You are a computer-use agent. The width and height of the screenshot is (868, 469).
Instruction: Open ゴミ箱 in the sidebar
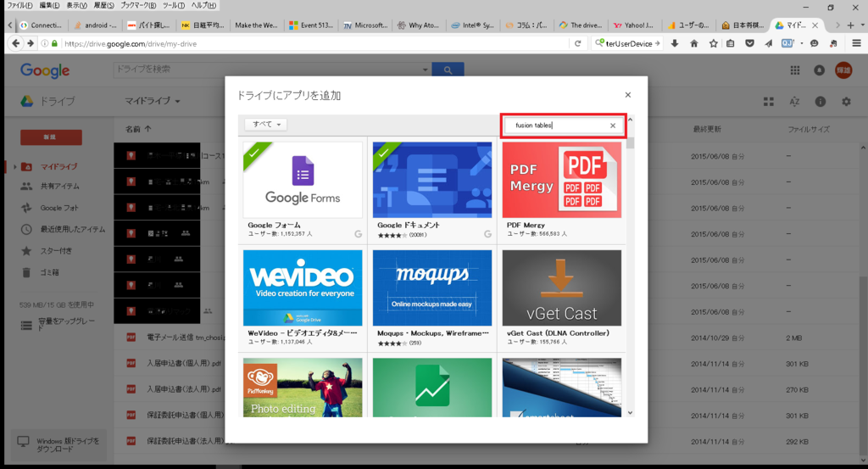48,272
